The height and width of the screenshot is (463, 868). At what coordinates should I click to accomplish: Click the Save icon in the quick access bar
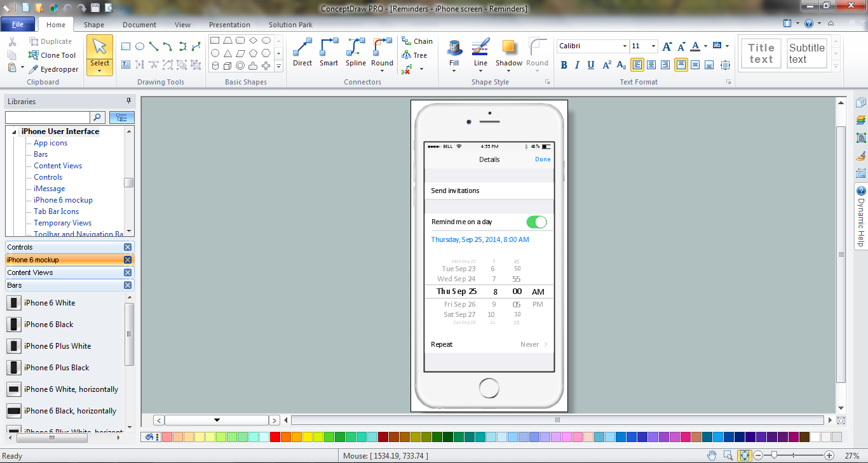click(95, 8)
